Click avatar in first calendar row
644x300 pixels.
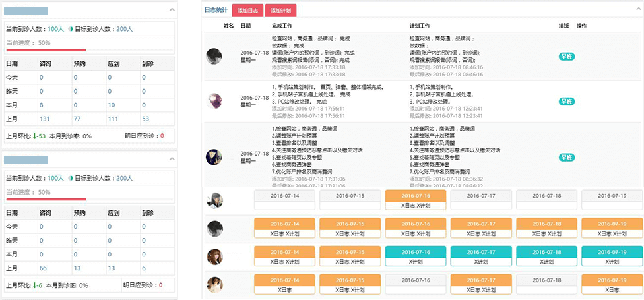pyautogui.click(x=214, y=201)
